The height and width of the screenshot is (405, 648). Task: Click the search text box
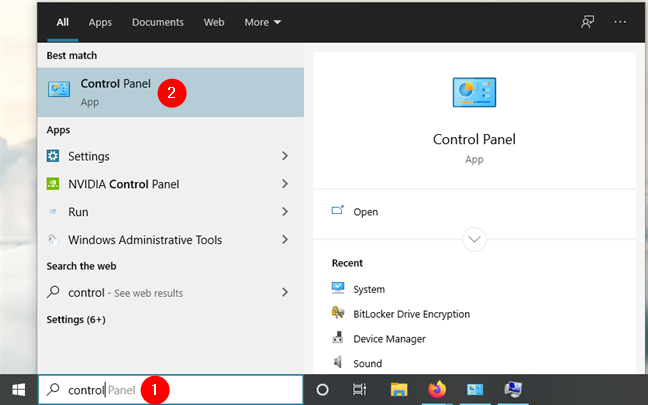(170, 390)
